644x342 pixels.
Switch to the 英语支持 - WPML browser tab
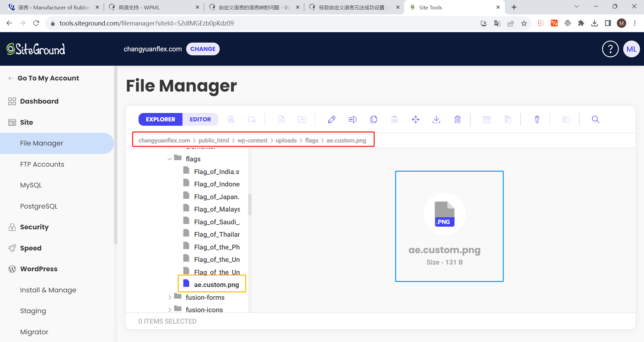click(x=153, y=7)
